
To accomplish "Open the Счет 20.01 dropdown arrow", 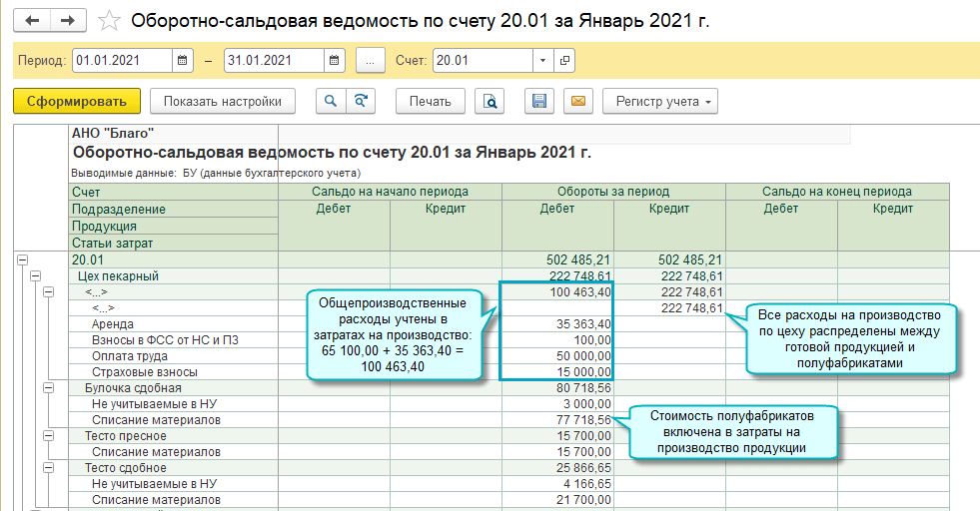I will [x=542, y=61].
